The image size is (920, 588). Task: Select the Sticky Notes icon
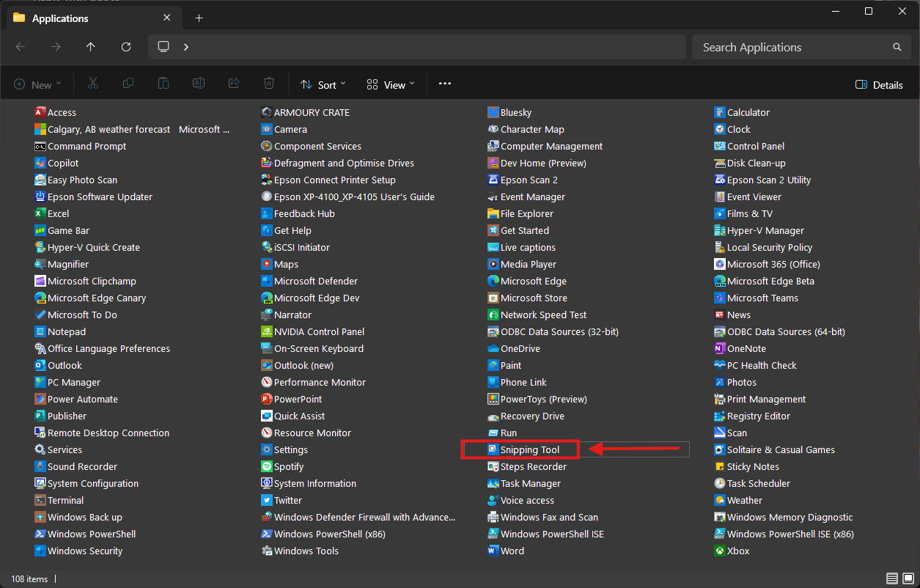pyautogui.click(x=721, y=466)
